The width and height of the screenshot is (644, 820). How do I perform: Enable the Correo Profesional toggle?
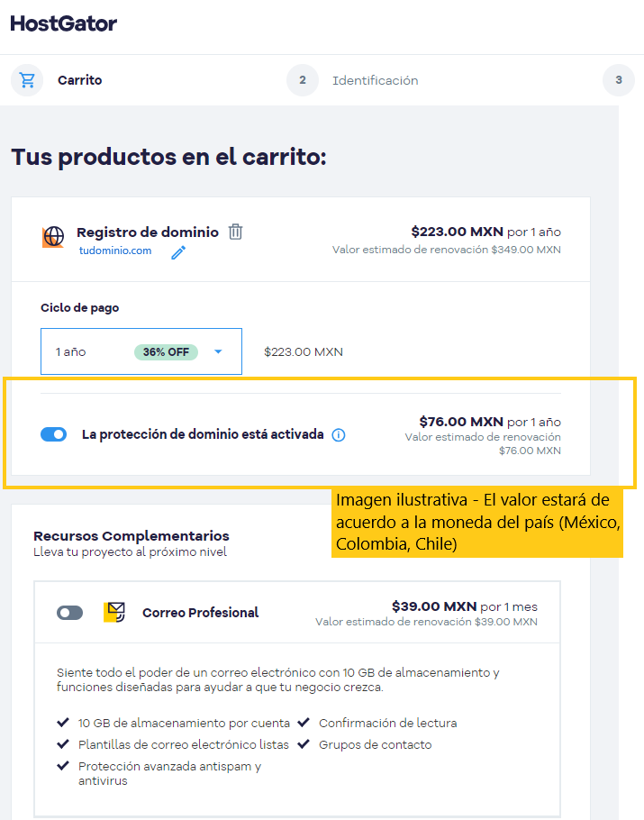pos(69,613)
